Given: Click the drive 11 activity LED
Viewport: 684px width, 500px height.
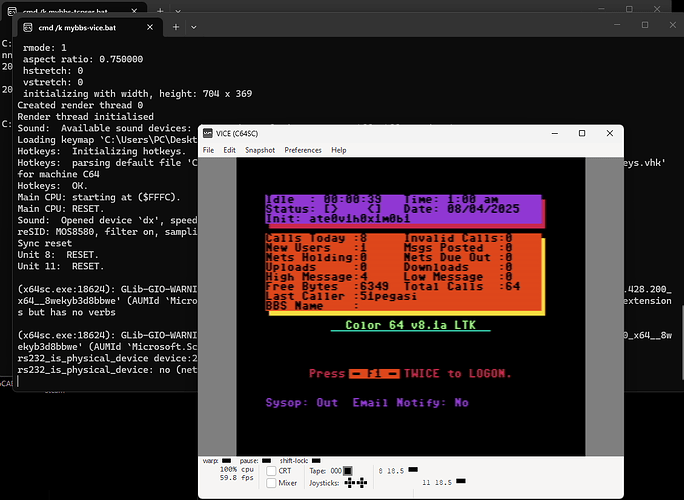Looking at the screenshot, I should pos(461,481).
